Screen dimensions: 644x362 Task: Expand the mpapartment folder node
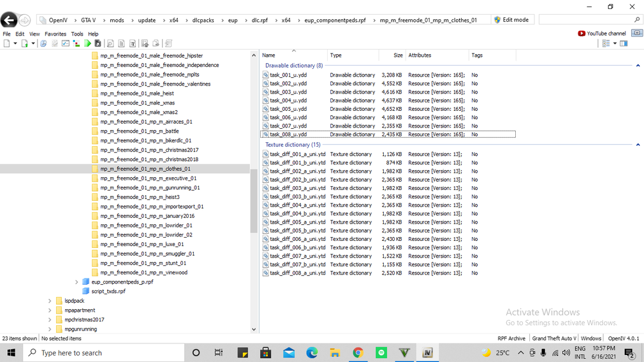tap(50, 310)
